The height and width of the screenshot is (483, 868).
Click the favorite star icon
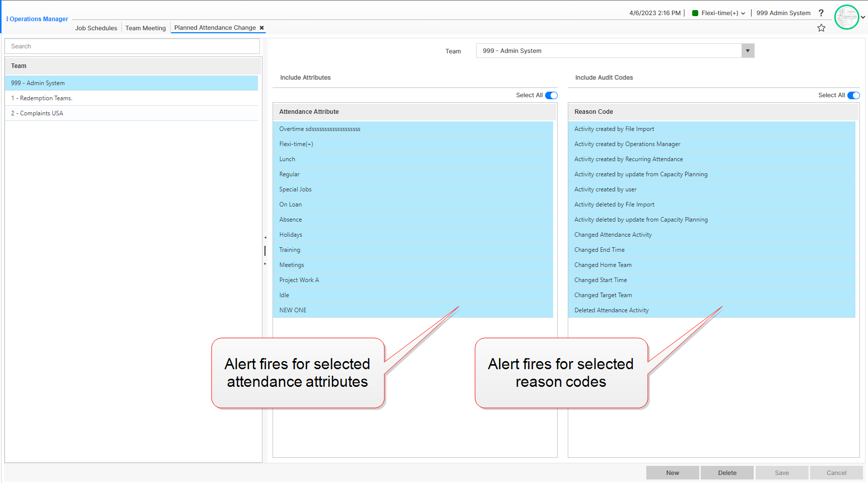click(x=821, y=28)
